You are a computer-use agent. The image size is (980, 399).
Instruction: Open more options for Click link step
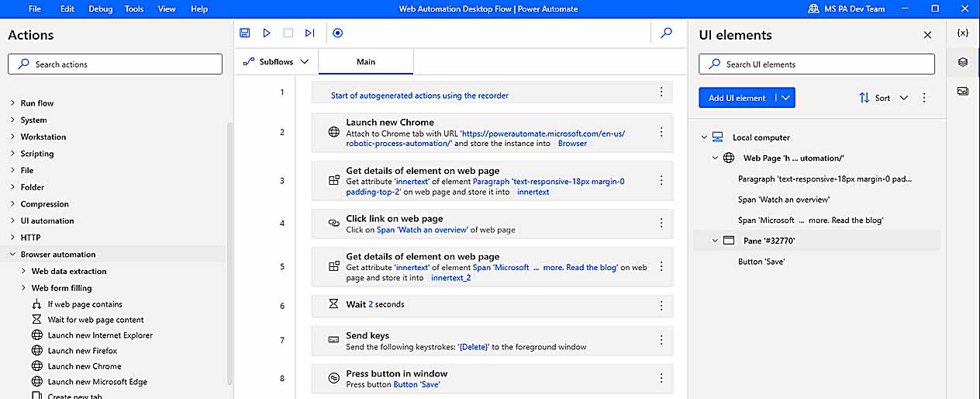click(x=661, y=223)
